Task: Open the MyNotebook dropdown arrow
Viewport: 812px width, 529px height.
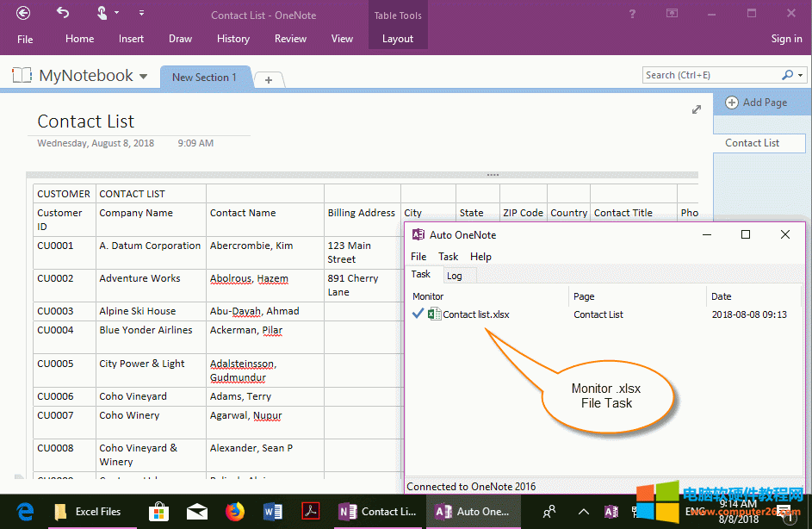Action: 143,75
